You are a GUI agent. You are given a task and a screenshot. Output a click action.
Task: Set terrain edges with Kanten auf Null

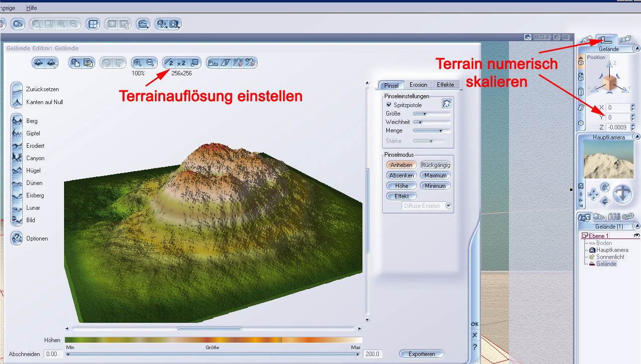coord(17,102)
